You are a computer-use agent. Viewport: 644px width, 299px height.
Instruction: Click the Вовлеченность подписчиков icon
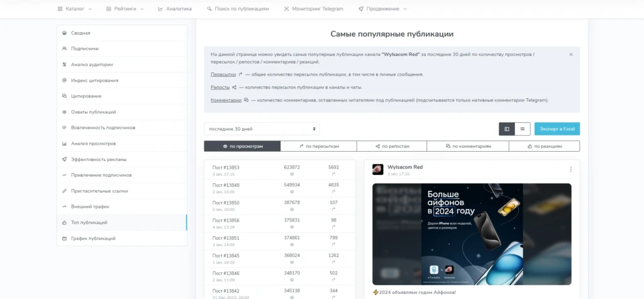pos(64,128)
